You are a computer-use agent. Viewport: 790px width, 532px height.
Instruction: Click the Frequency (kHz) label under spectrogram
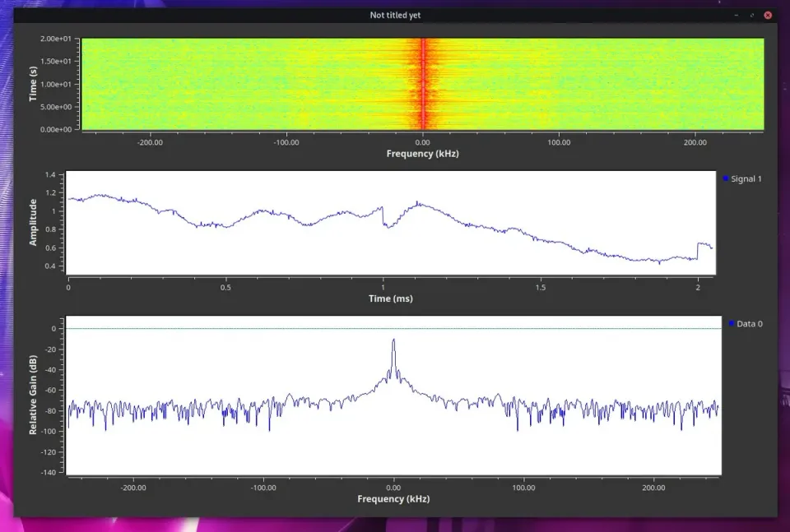tap(422, 154)
